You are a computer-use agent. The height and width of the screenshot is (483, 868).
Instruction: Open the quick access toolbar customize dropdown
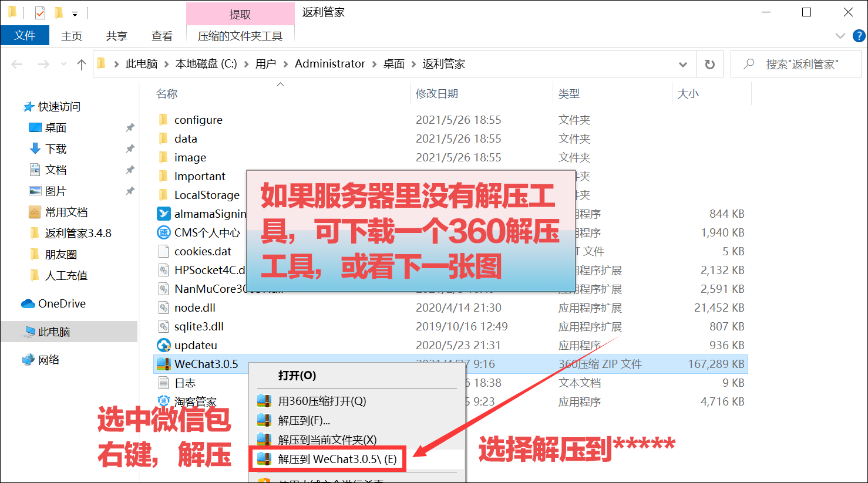pyautogui.click(x=75, y=13)
